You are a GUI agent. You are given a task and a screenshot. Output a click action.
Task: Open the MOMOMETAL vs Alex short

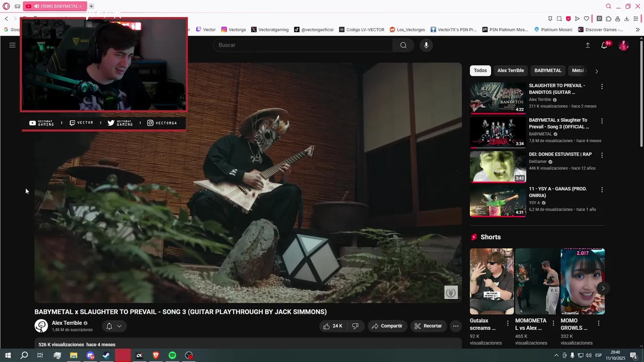pos(537,282)
